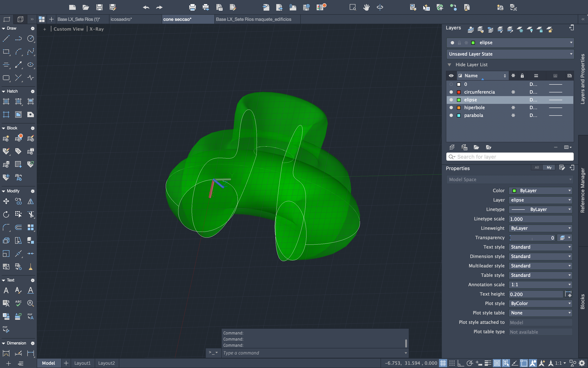This screenshot has width=588, height=368.
Task: Select the Rotate tool
Action: tap(6, 214)
